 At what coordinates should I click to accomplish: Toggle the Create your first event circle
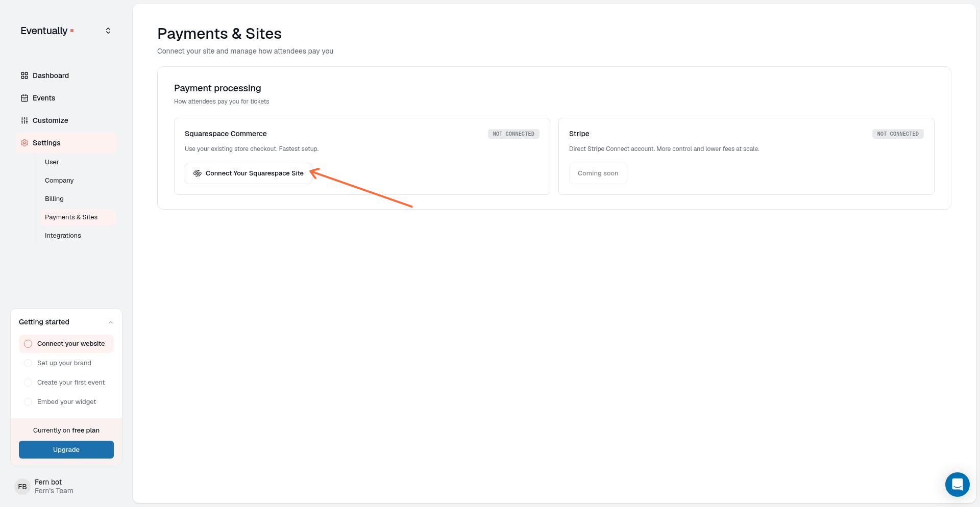tap(28, 383)
